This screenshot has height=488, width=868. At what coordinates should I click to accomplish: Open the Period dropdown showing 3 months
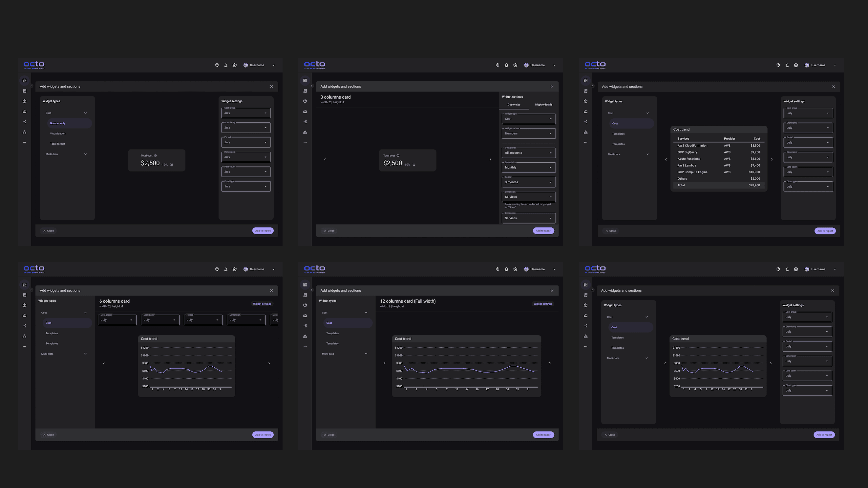coord(528,182)
